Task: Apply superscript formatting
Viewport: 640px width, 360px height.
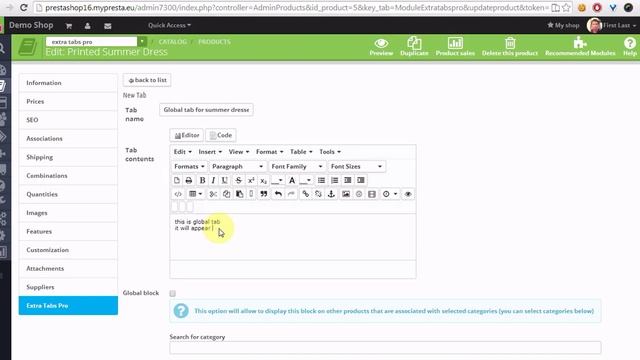Action: coord(251,180)
